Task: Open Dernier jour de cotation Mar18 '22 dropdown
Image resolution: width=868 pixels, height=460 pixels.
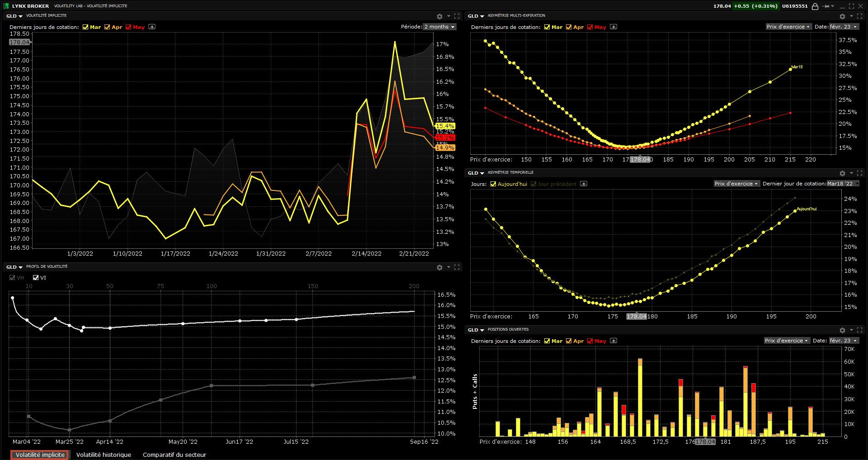Action: 843,184
